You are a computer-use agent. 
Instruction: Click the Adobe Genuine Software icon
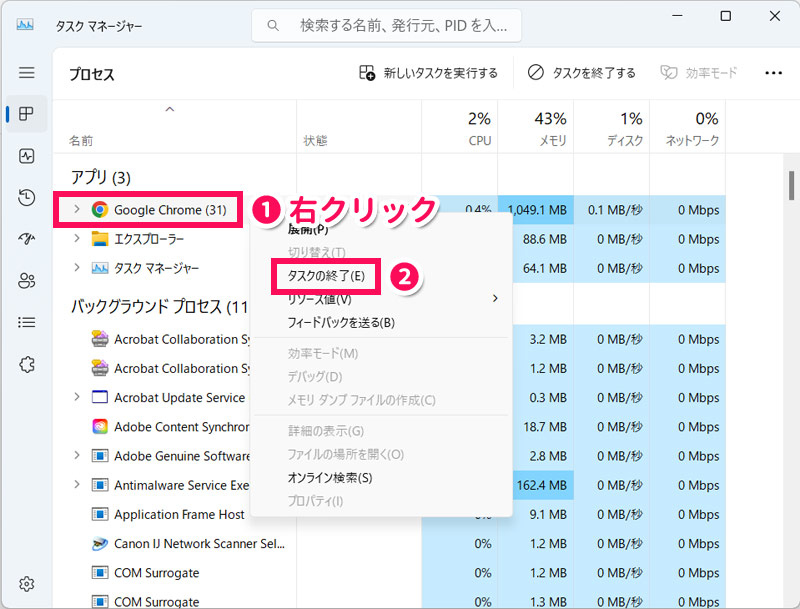[x=99, y=455]
